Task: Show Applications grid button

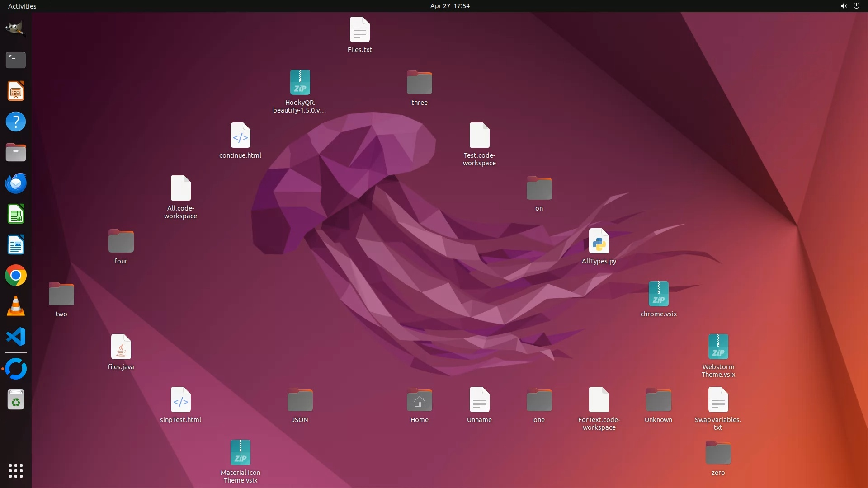Action: pyautogui.click(x=15, y=470)
